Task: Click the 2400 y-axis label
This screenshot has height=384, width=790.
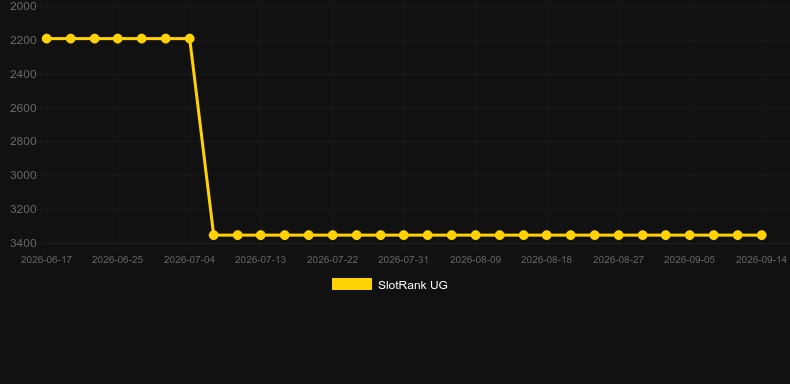Action: click(x=23, y=74)
